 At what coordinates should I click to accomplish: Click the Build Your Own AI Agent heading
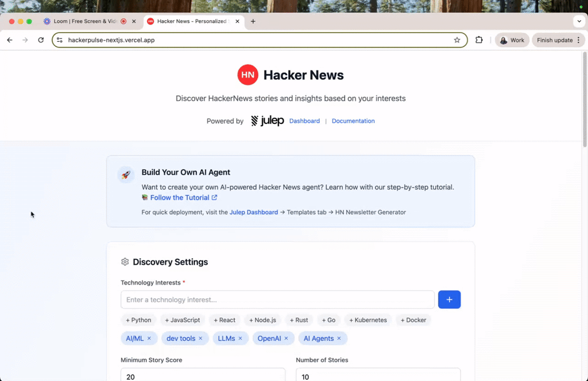(185, 172)
